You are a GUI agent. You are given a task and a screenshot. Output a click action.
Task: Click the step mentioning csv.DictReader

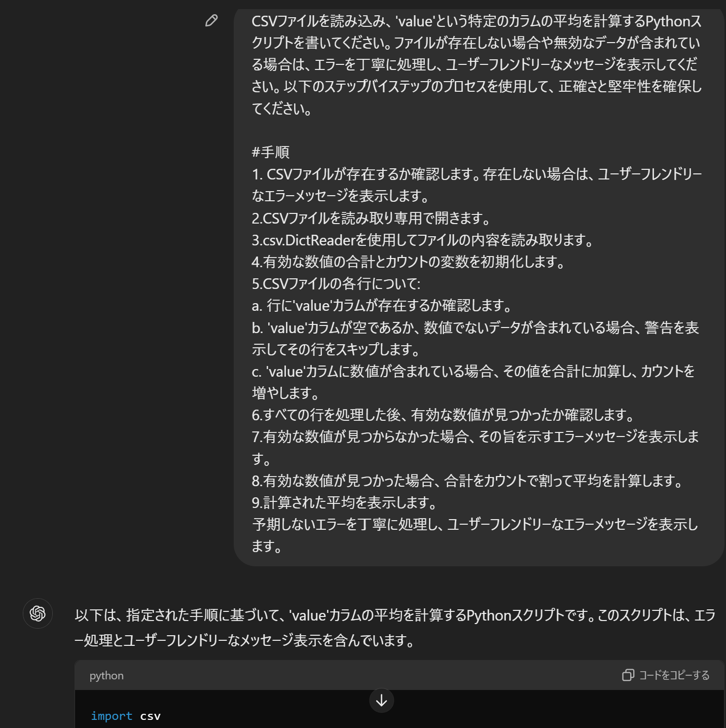[423, 240]
